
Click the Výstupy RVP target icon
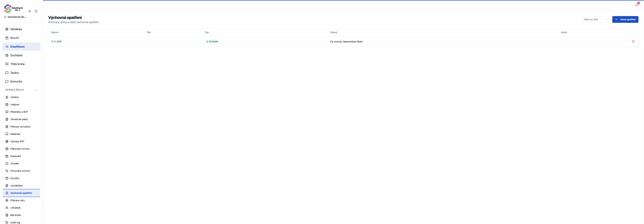tap(7, 141)
